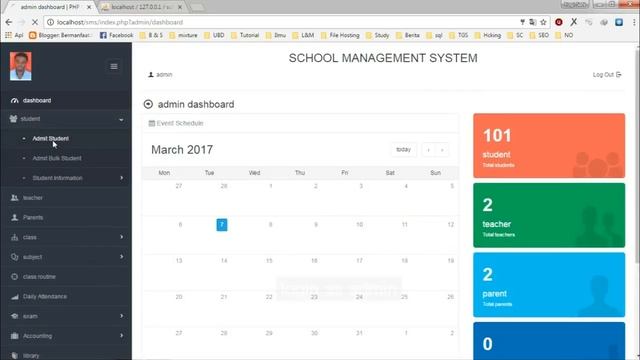The image size is (640, 360).
Task: Click the today button on calendar
Action: (x=404, y=150)
